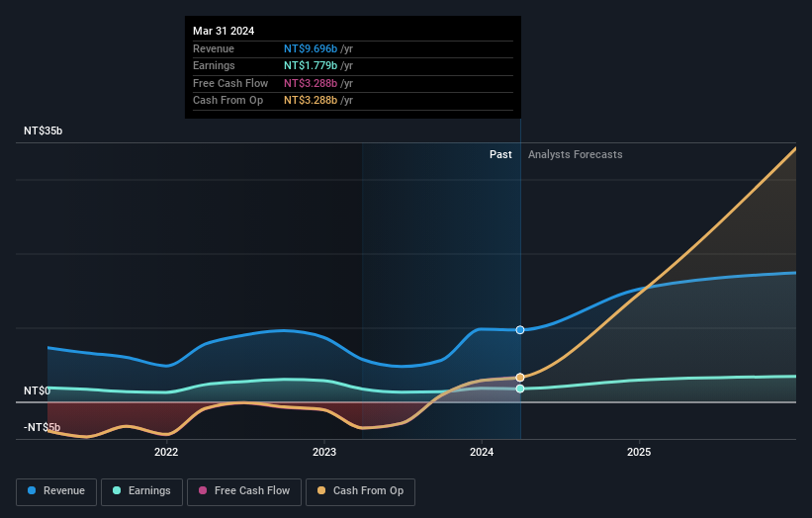This screenshot has width=812, height=518.
Task: Toggle the Free Cash Flow legend button
Action: [x=244, y=491]
